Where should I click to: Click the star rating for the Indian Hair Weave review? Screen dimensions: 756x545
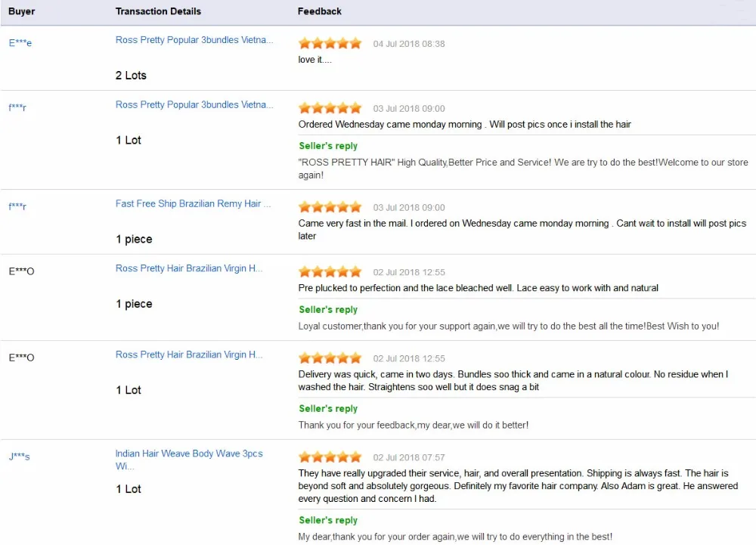330,457
